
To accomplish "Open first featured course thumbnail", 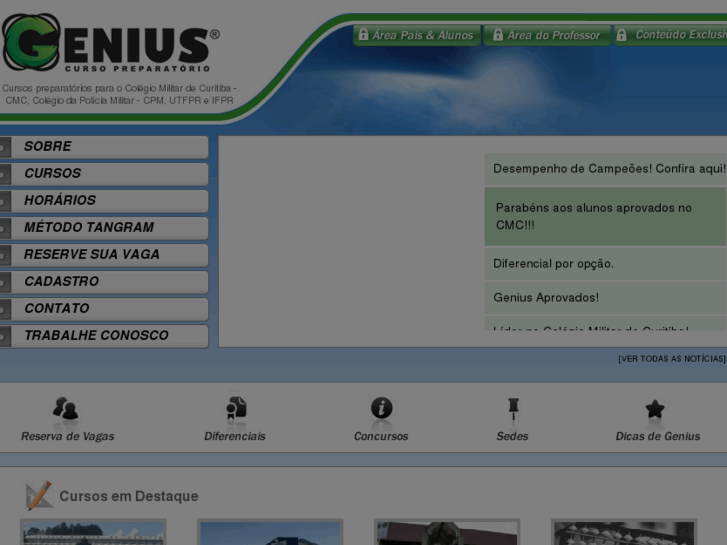I will click(93, 532).
